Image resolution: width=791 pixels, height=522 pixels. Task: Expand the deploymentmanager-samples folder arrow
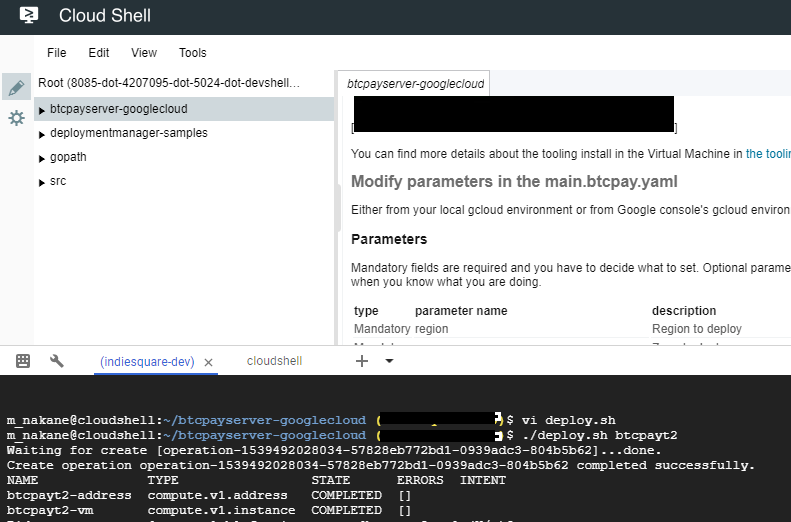tap(42, 134)
